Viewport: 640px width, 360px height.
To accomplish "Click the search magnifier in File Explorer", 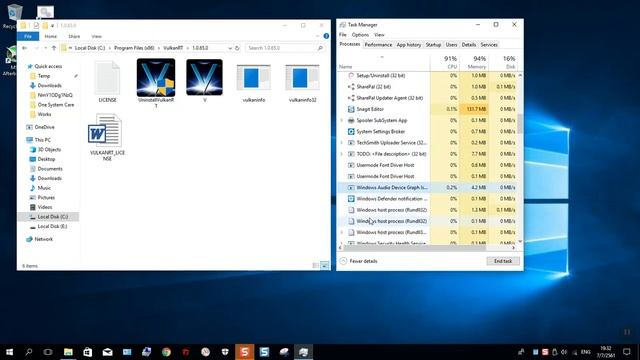I will click(320, 48).
